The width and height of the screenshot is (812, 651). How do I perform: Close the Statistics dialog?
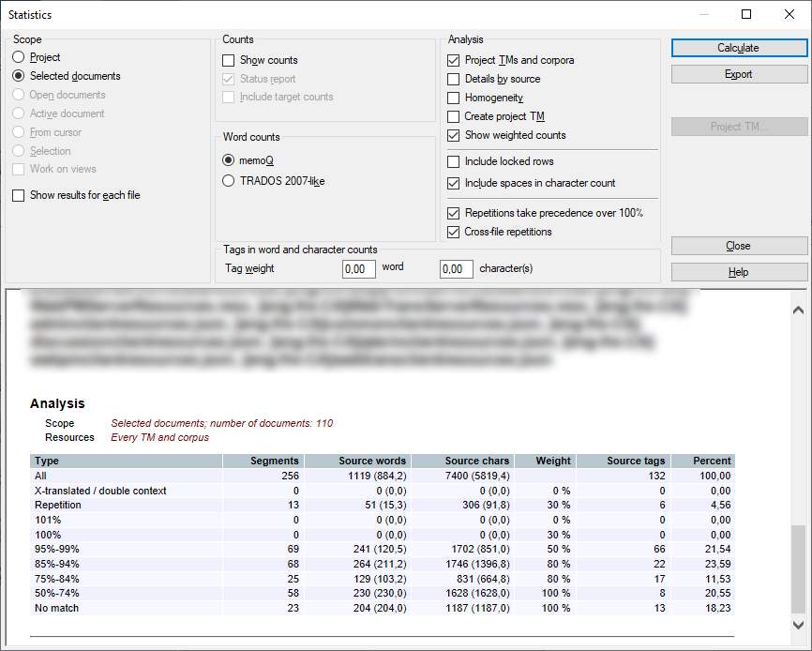[x=739, y=245]
